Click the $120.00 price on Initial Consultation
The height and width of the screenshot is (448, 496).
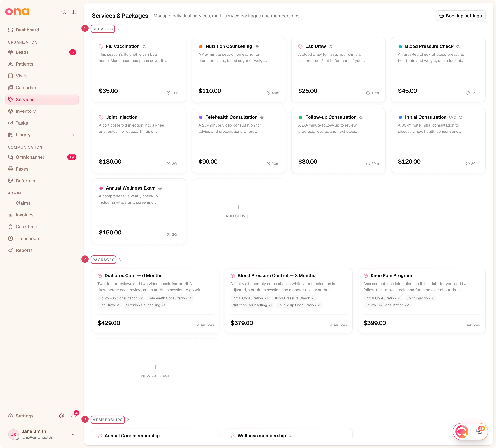click(x=409, y=162)
